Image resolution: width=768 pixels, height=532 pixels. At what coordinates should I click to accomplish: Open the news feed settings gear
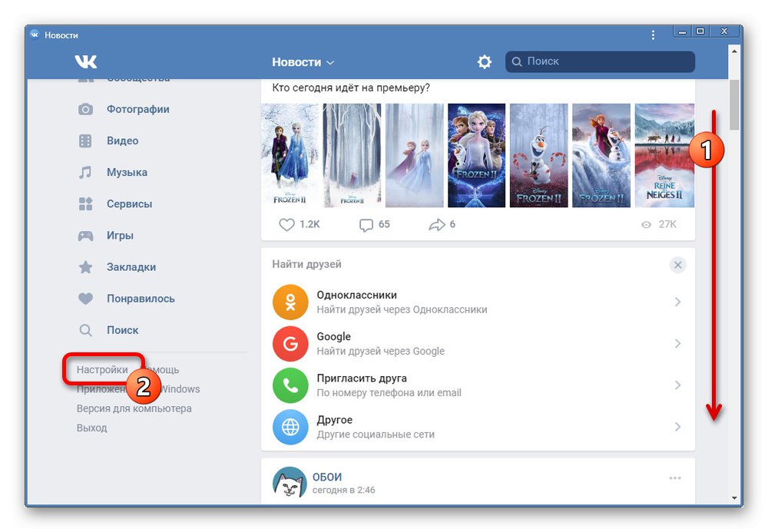(x=485, y=61)
